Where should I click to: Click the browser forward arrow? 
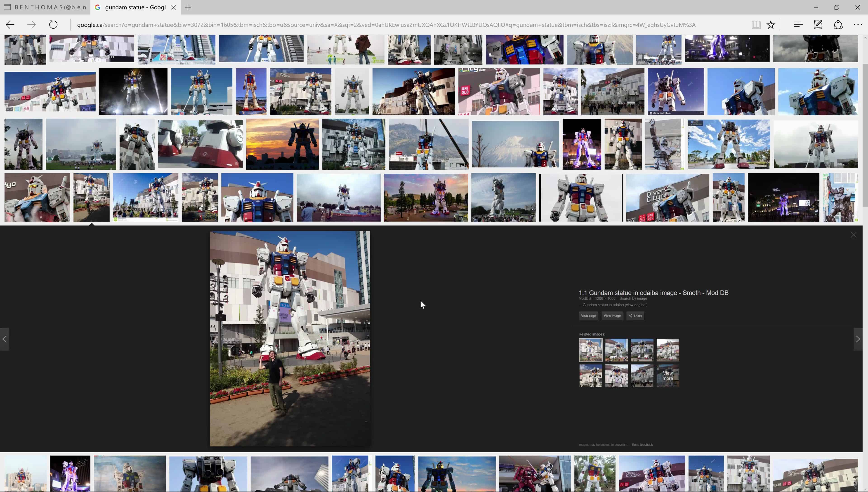click(31, 25)
